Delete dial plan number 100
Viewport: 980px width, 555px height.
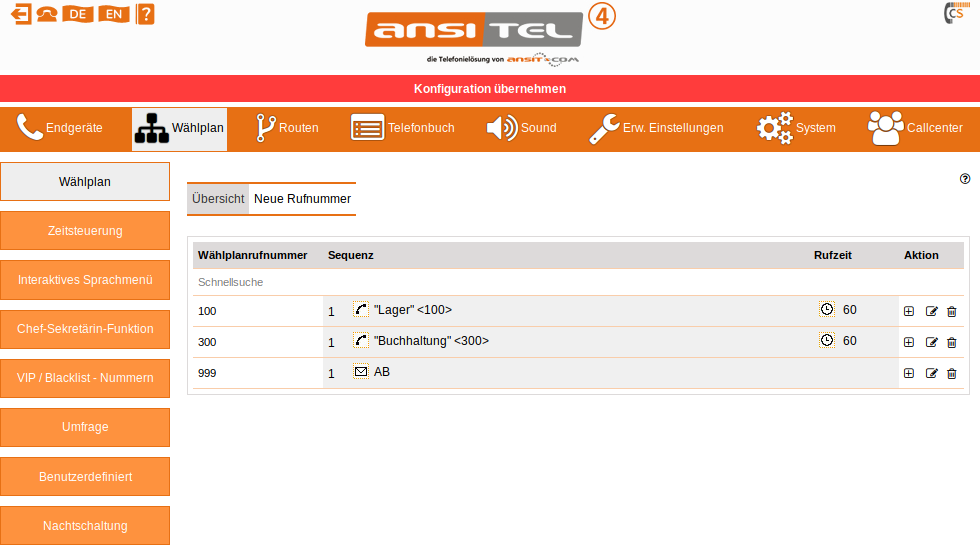(x=951, y=311)
